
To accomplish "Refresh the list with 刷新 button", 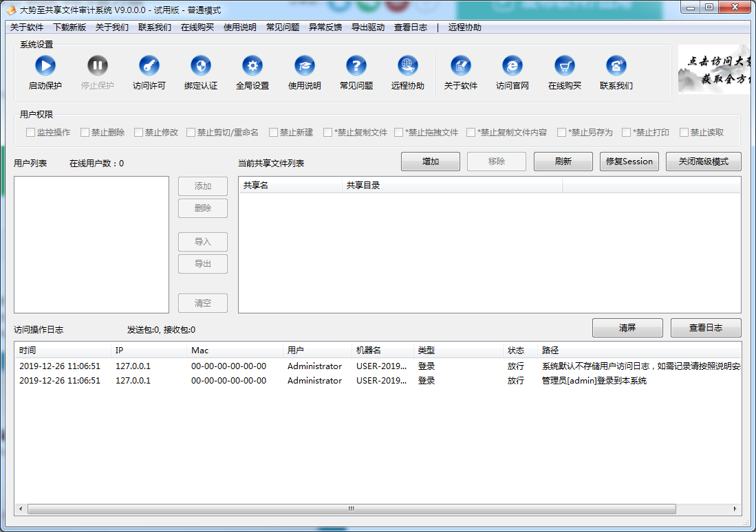I will point(563,162).
